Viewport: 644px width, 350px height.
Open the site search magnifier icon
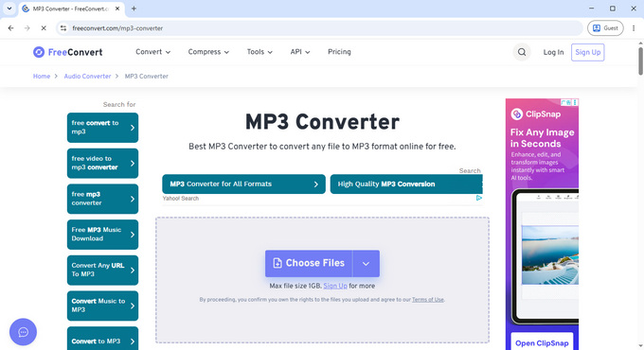tap(522, 52)
